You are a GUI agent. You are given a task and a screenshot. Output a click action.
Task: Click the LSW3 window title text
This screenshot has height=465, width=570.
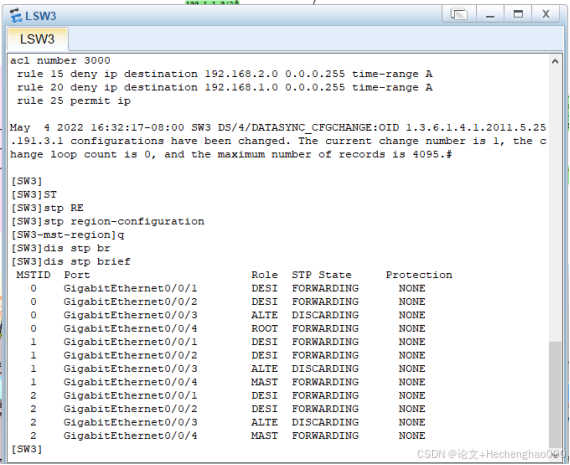pyautogui.click(x=41, y=16)
